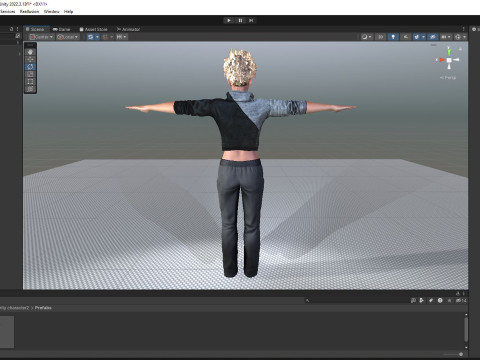Start Play mode with the Play button
Viewport: 480px width, 360px height.
click(x=229, y=20)
